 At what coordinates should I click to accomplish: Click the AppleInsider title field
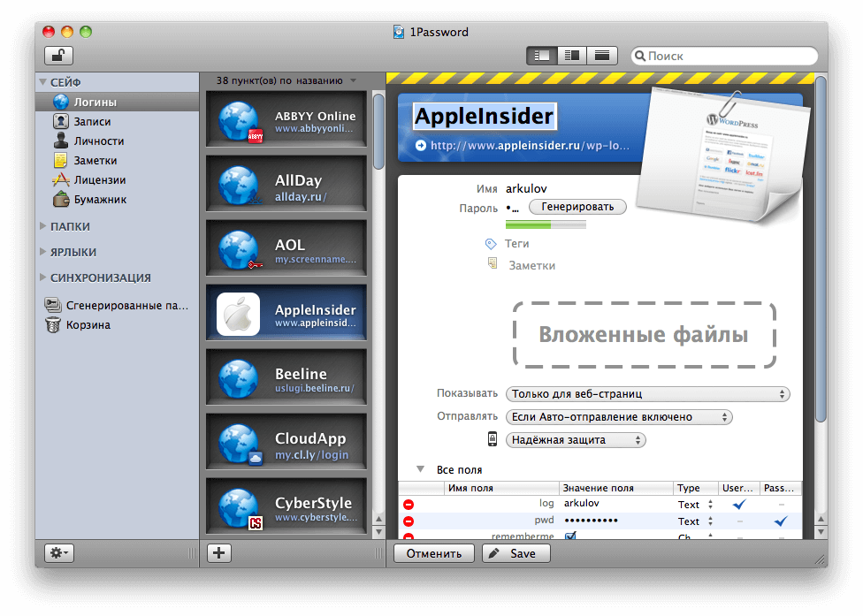coord(485,116)
